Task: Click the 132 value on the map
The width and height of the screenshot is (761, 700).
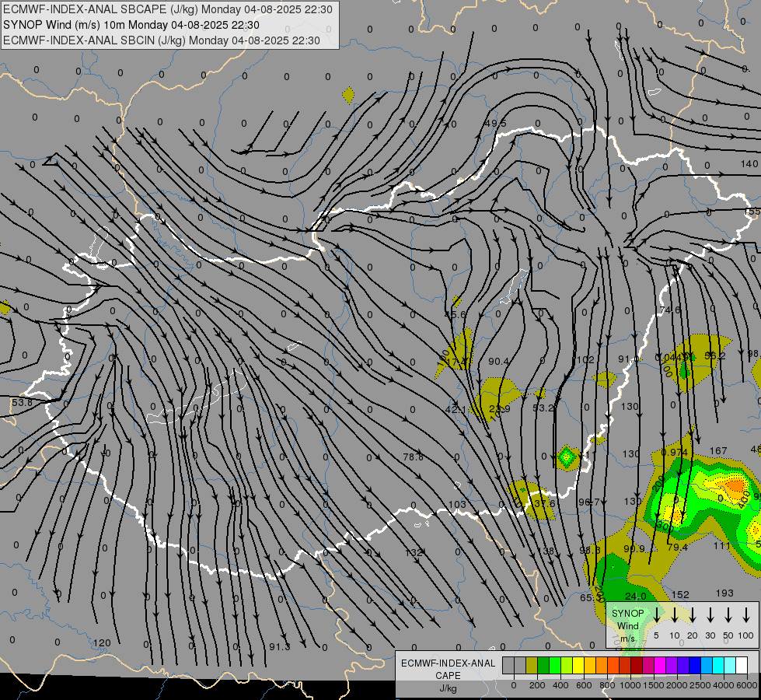Action: (x=414, y=552)
